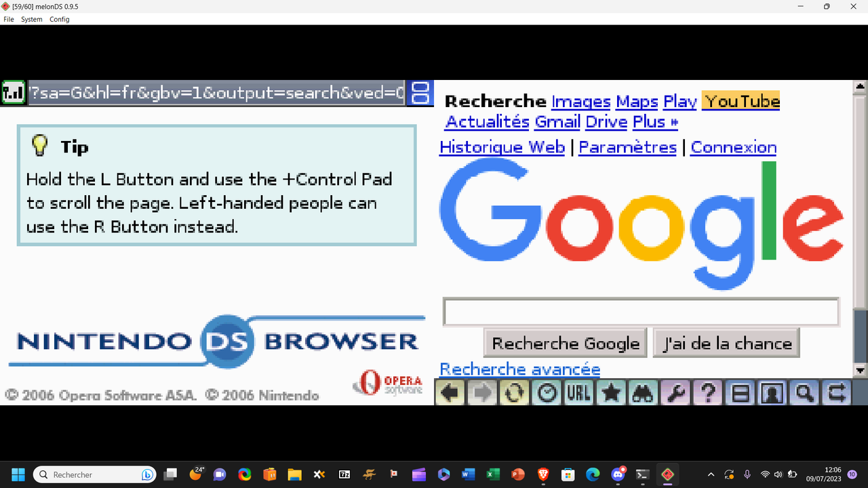The image size is (868, 488).
Task: Reload the page with the refresh icon
Action: (x=514, y=392)
